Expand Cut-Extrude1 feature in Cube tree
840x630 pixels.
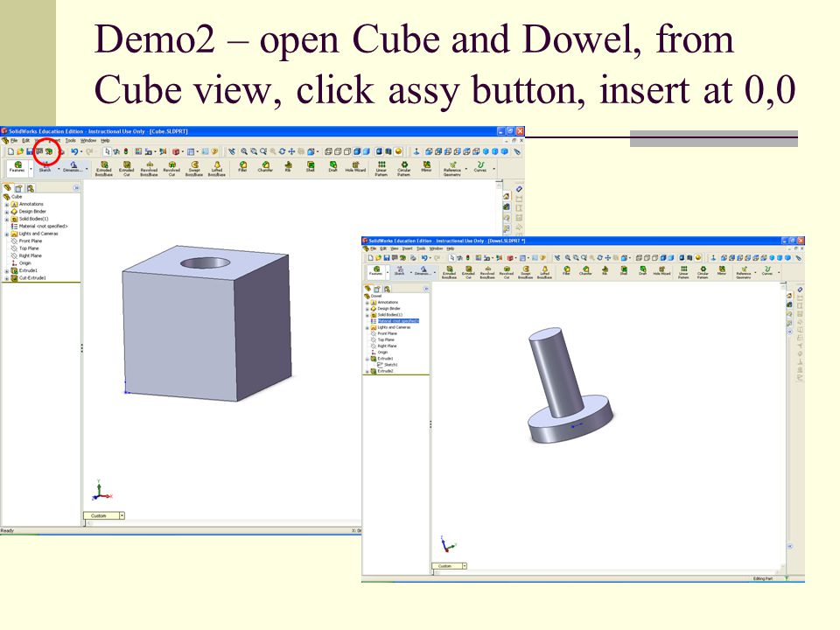point(7,278)
